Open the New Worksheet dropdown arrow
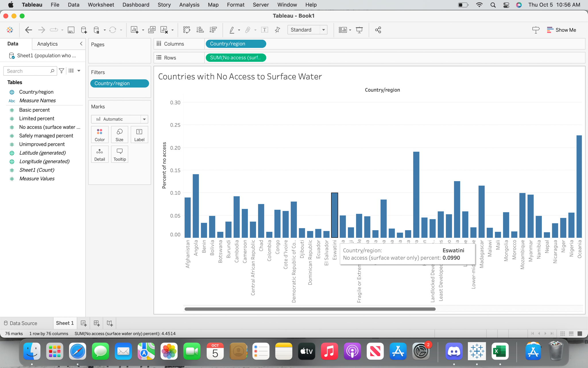Image resolution: width=588 pixels, height=368 pixels. (x=143, y=30)
